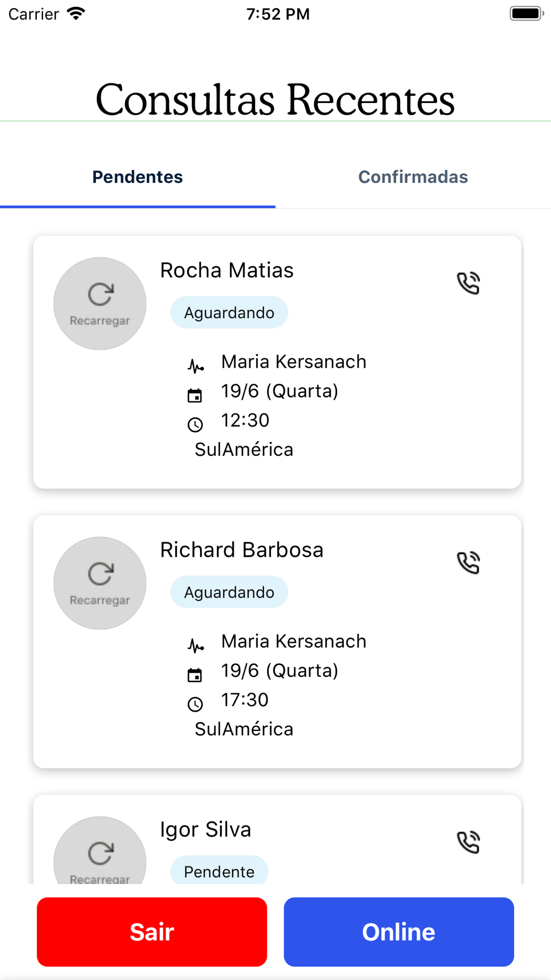The width and height of the screenshot is (551, 980).
Task: Switch to the Pendentes tab
Action: point(138,177)
